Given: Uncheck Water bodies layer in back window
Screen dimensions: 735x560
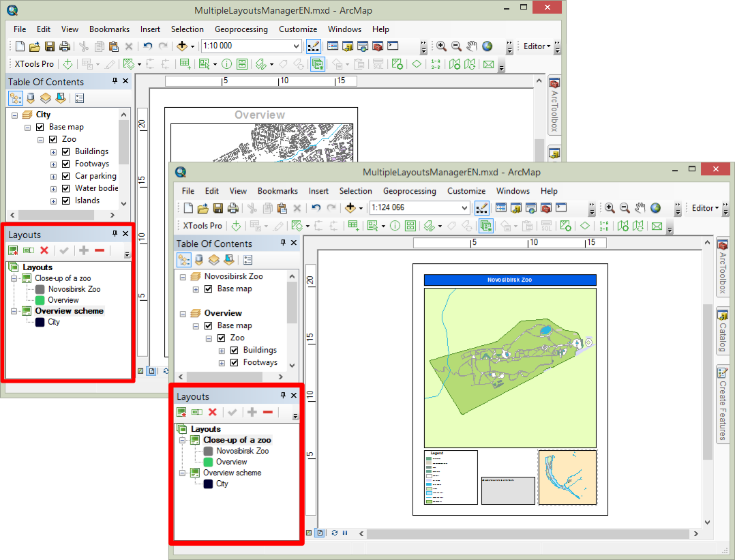Looking at the screenshot, I should coord(66,188).
